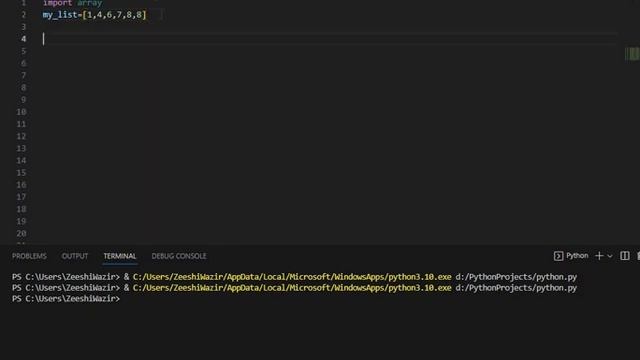Click the import keyword on line 1
The height and width of the screenshot is (360, 640).
point(58,3)
